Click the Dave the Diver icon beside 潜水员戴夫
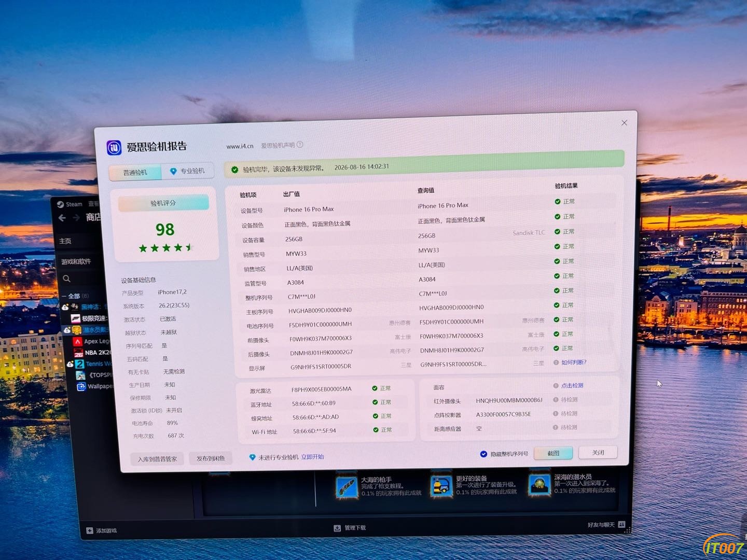The width and height of the screenshot is (747, 560). [77, 330]
